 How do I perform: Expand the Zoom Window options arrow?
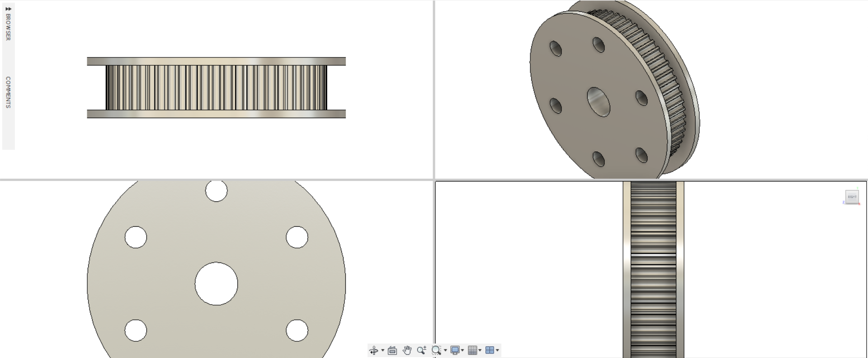(x=445, y=350)
